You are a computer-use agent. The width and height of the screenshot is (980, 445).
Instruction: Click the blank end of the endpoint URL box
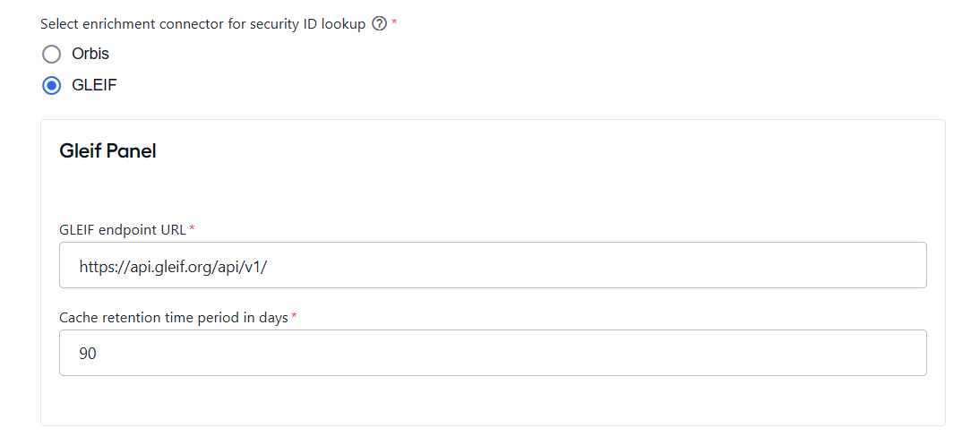594,265
